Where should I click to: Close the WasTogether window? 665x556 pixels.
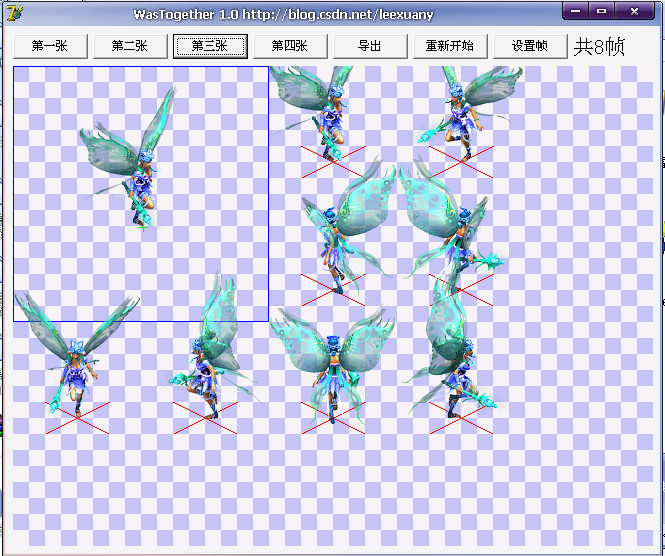pyautogui.click(x=634, y=11)
